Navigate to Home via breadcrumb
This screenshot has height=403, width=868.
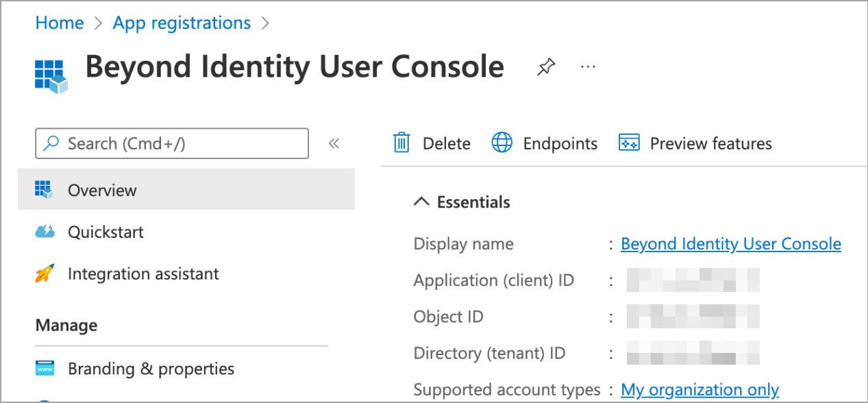click(x=59, y=23)
